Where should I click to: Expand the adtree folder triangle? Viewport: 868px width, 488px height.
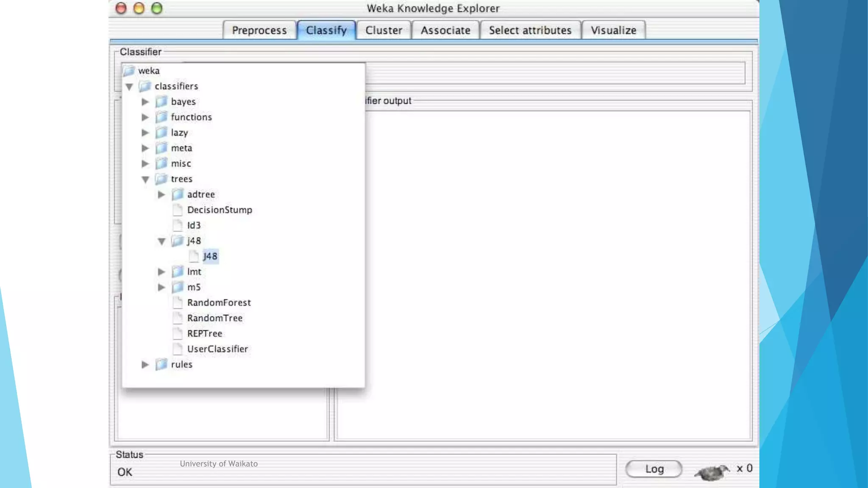(161, 194)
